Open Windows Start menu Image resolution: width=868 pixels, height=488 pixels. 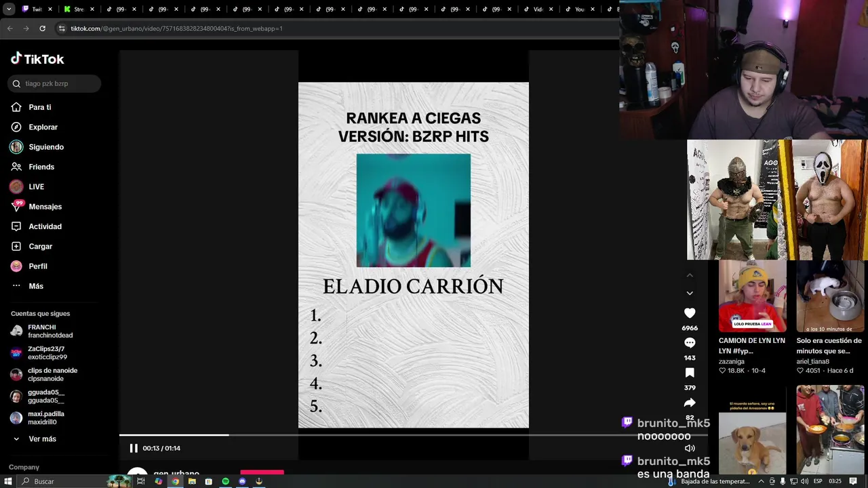click(8, 481)
